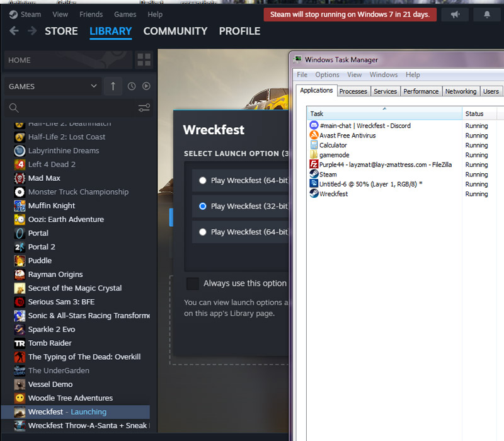Click the Serious Sam 3 game icon
504x441 pixels.
coord(20,302)
